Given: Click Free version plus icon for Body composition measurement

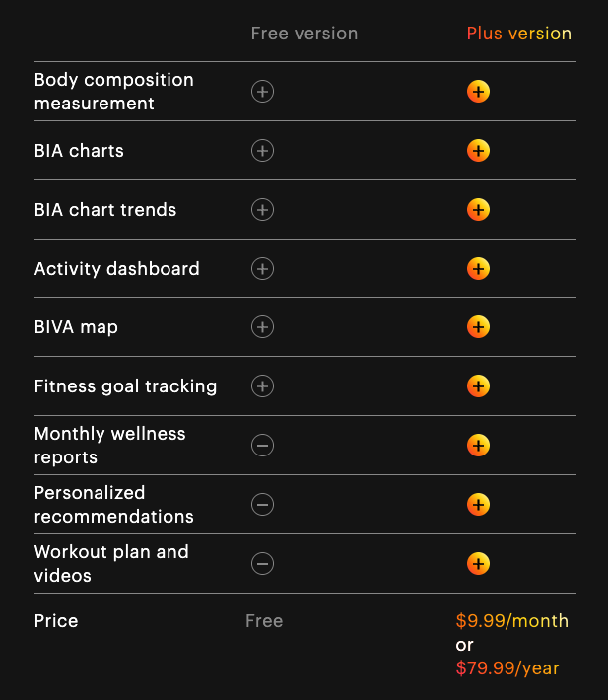Looking at the screenshot, I should [262, 92].
